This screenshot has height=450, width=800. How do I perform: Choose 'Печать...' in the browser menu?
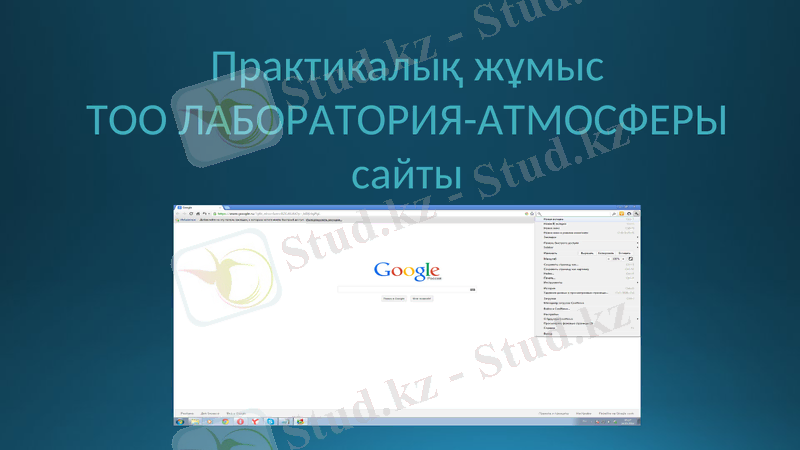586,278
